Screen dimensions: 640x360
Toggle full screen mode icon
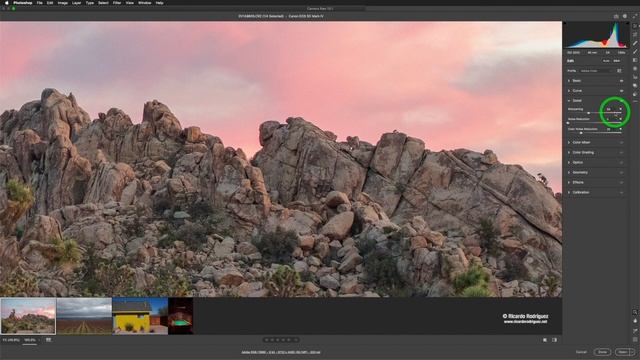point(634,16)
